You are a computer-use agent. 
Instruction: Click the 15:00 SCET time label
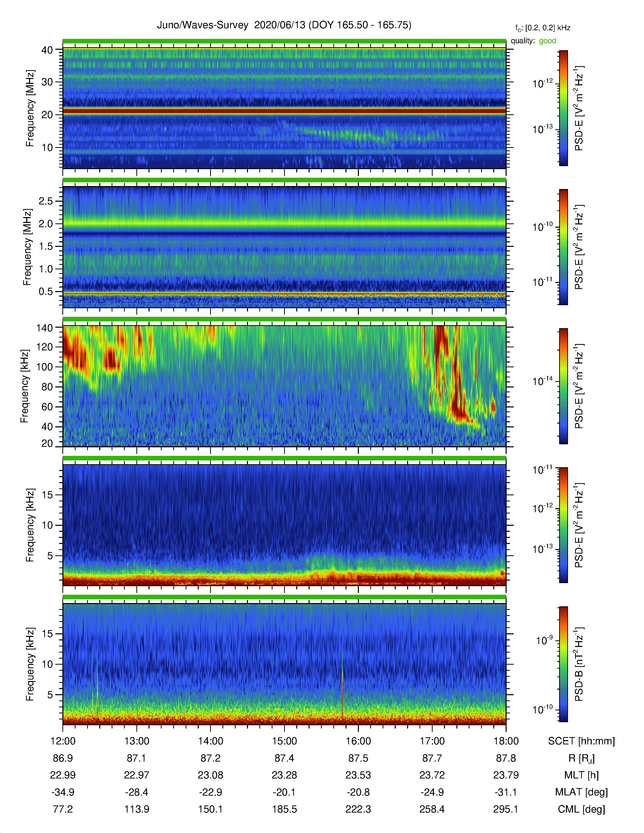[x=284, y=741]
